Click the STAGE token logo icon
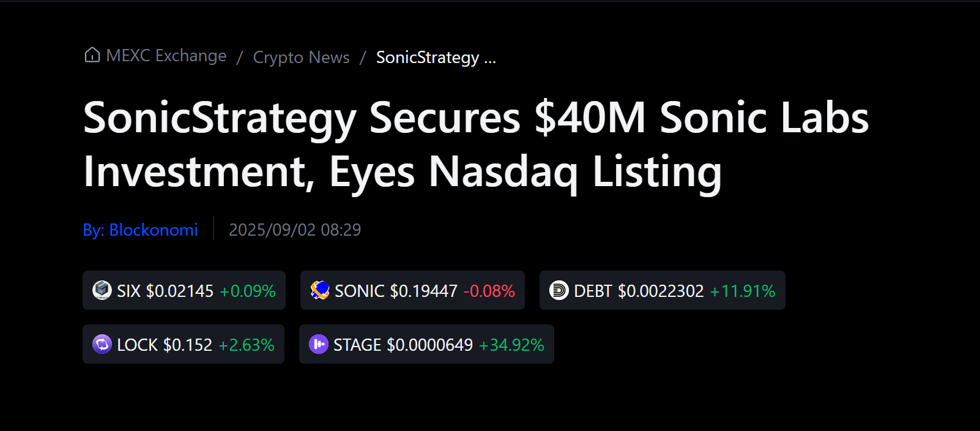980x431 pixels. coord(319,344)
